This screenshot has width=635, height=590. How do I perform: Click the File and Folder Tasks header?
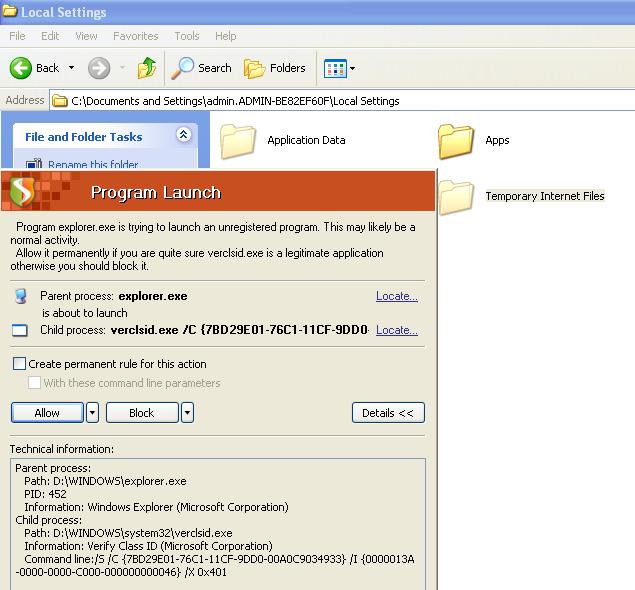pos(105,136)
